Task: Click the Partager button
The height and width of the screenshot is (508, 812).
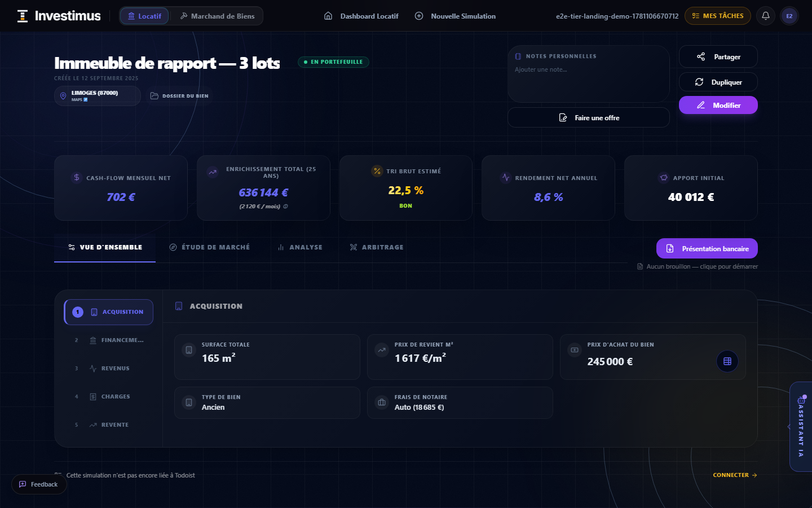Action: [718, 56]
